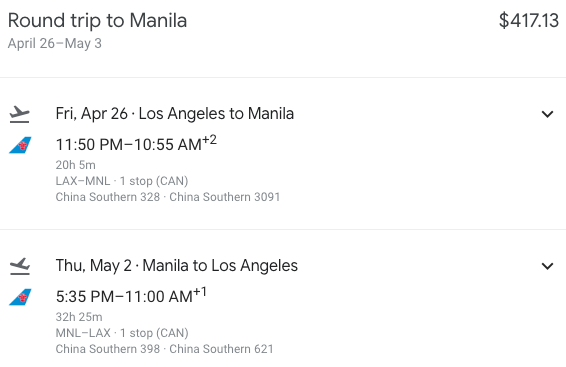Click the return flight landing plane icon
The image size is (566, 367).
tap(19, 266)
